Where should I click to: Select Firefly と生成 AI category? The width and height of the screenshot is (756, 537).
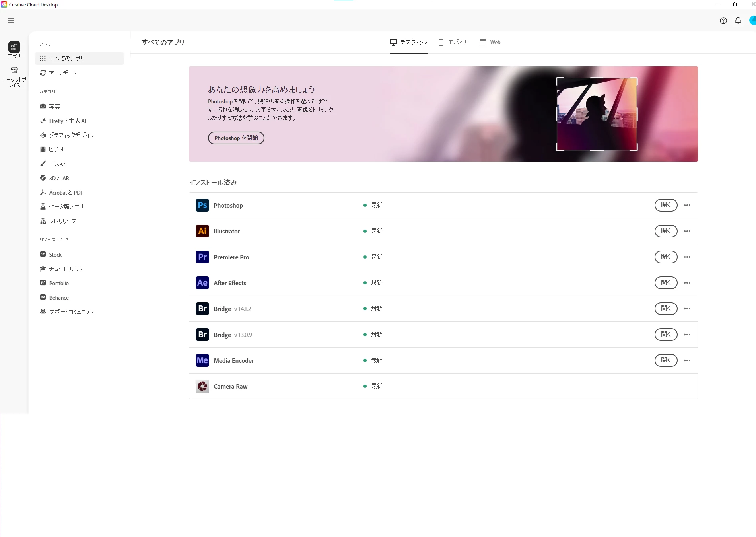[80, 121]
